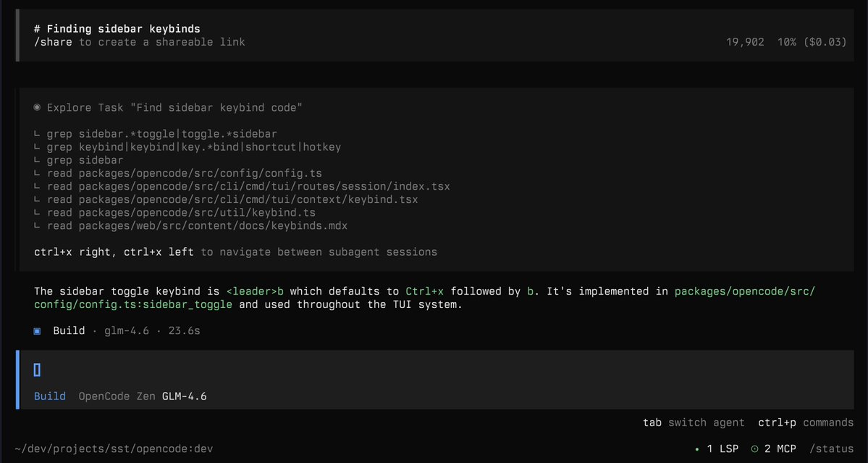
Task: Click 'grep sidebar.*toggle|toggle.*sidebar' line
Action: (x=156, y=134)
